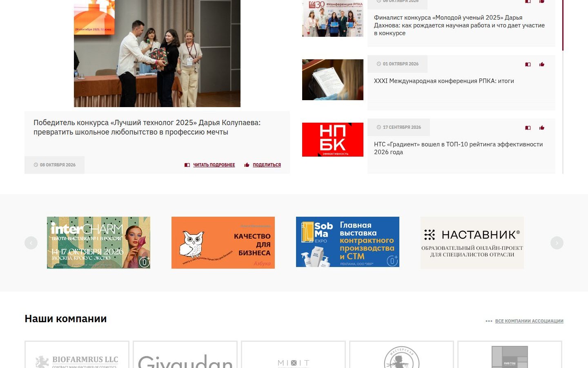Image resolution: width=588 pixels, height=368 pixels.
Task: Open the НТС «Градиент» ТОП-10 article
Action: tap(458, 148)
